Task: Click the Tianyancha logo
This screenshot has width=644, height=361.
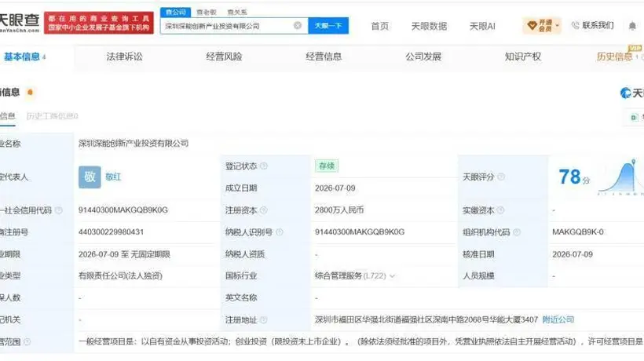Action: coord(20,23)
